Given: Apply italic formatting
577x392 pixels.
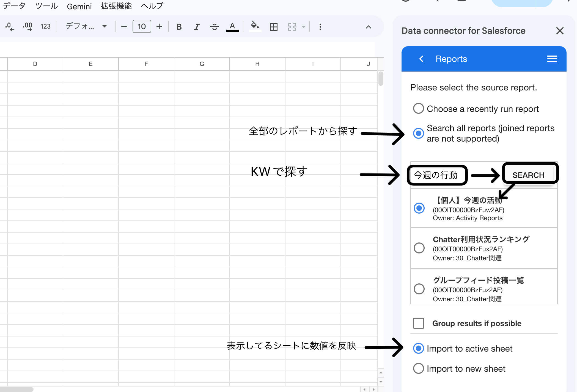Looking at the screenshot, I should 196,27.
